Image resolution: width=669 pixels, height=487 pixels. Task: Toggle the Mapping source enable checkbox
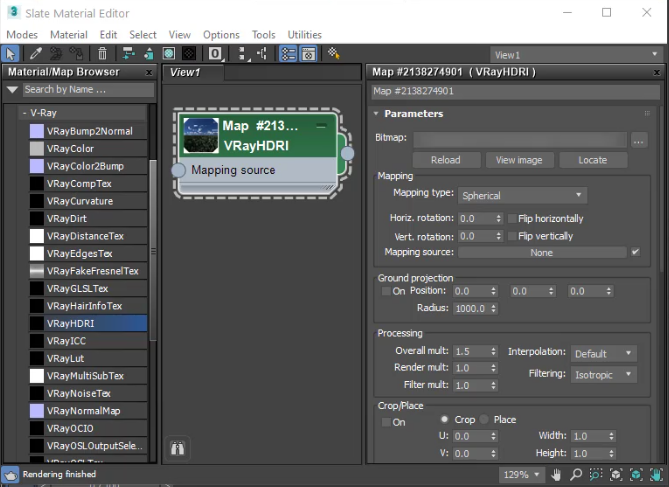point(635,252)
